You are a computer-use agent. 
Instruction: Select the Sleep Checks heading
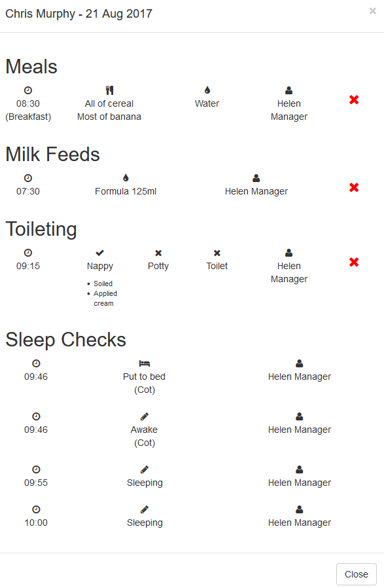(x=66, y=340)
